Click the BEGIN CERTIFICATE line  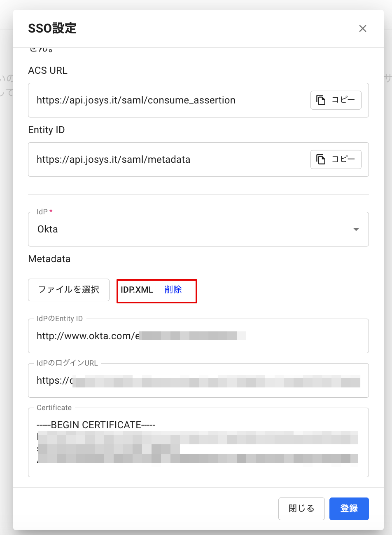(x=96, y=425)
